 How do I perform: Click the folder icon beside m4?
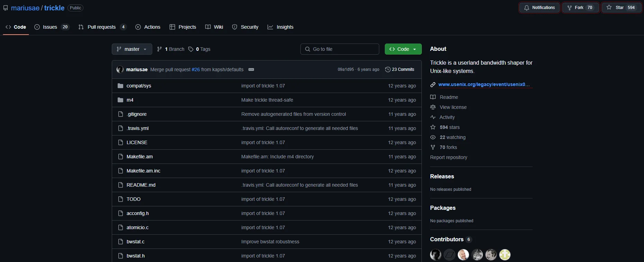[x=120, y=100]
